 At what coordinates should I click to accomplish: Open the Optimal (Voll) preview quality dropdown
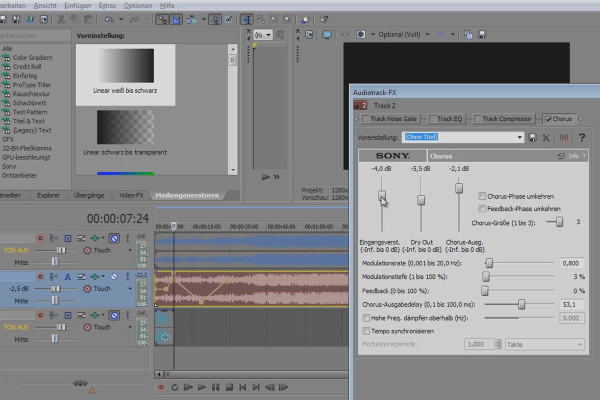click(x=427, y=35)
